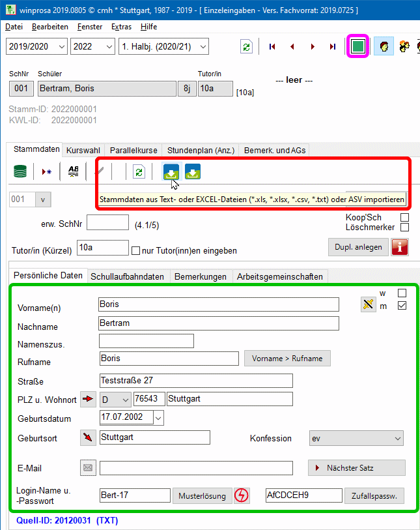Image resolution: width=420 pixels, height=530 pixels.
Task: Click the first import Stammdaten download icon
Action: [x=171, y=171]
